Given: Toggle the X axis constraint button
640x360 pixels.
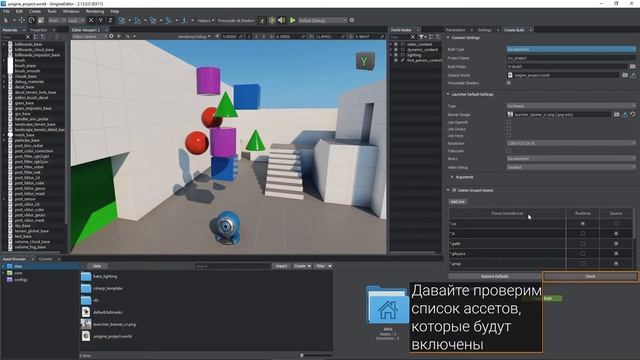Looking at the screenshot, I should 91,20.
